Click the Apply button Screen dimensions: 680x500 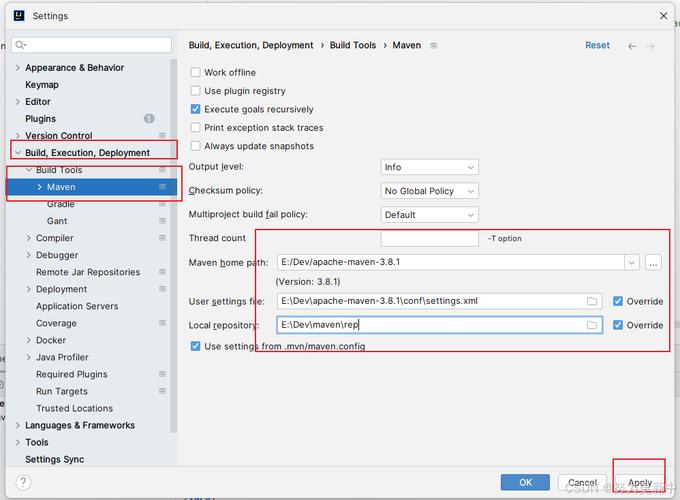point(640,482)
